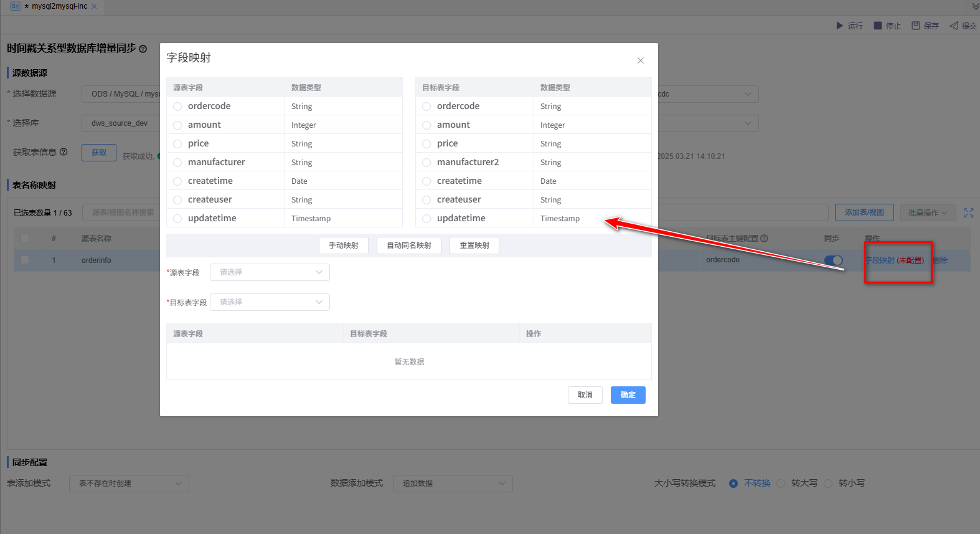The image size is (980, 534).
Task: Click the 重置映射 reset mapping button
Action: [474, 246]
